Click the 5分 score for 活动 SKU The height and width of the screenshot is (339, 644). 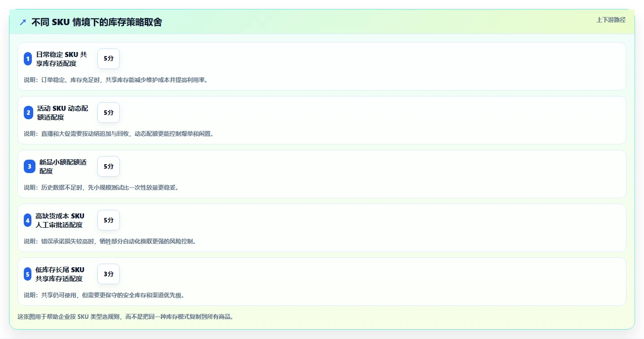[109, 113]
